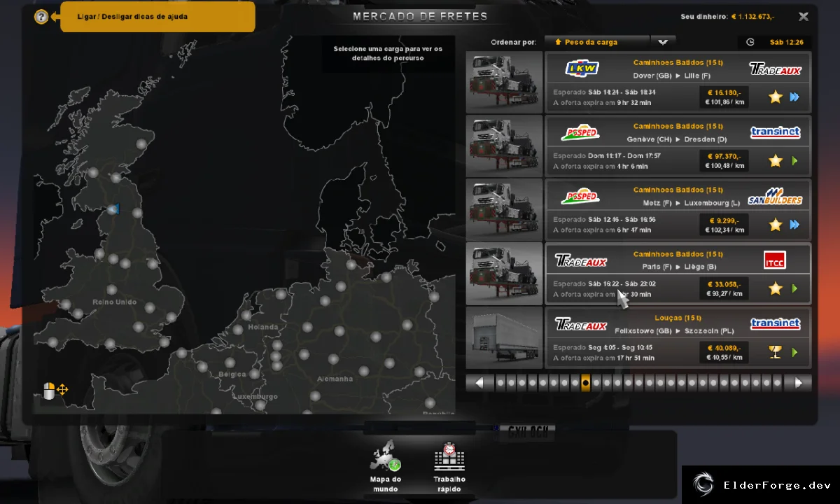
Task: Click the Tradeaux logo on the Felixstowe–Szczecin job
Action: [x=581, y=324]
